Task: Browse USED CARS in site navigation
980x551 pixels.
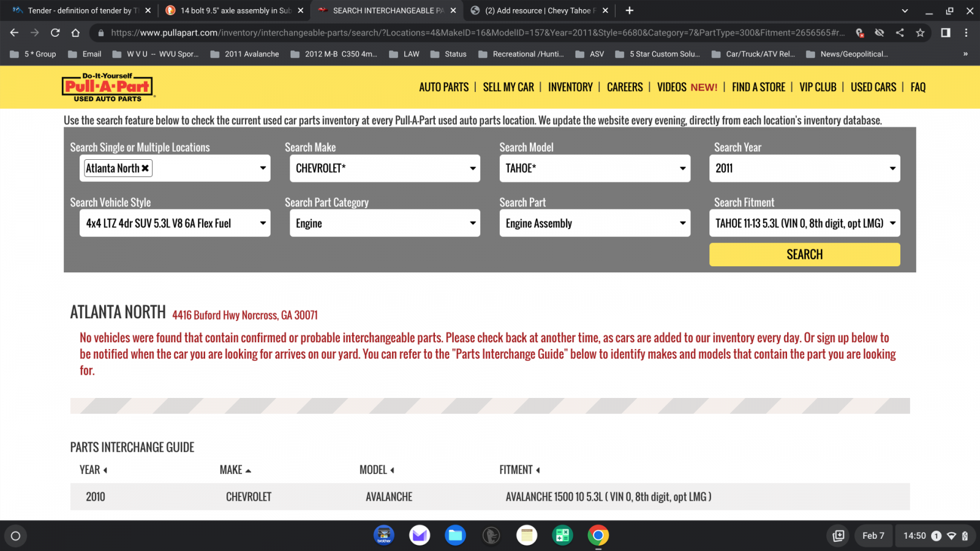Action: coord(873,87)
